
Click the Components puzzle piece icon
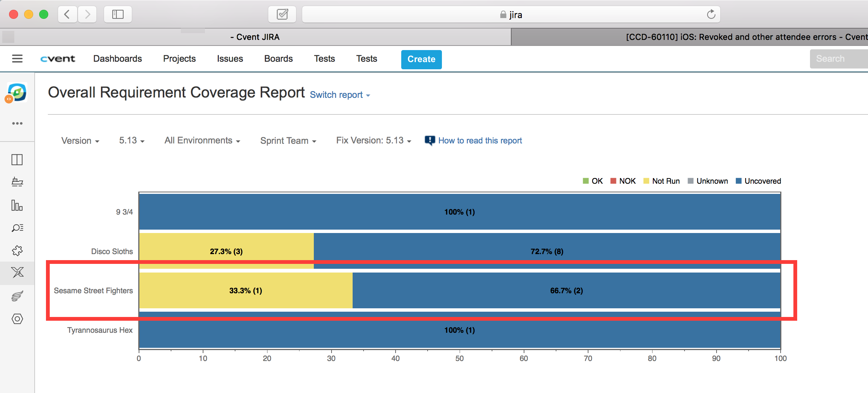[x=17, y=251]
